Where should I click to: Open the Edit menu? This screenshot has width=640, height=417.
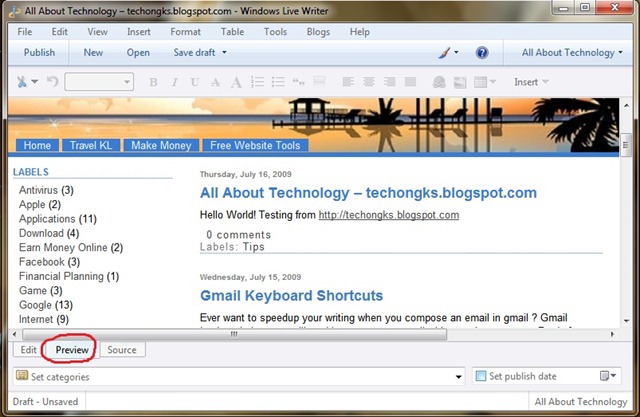pyautogui.click(x=60, y=32)
